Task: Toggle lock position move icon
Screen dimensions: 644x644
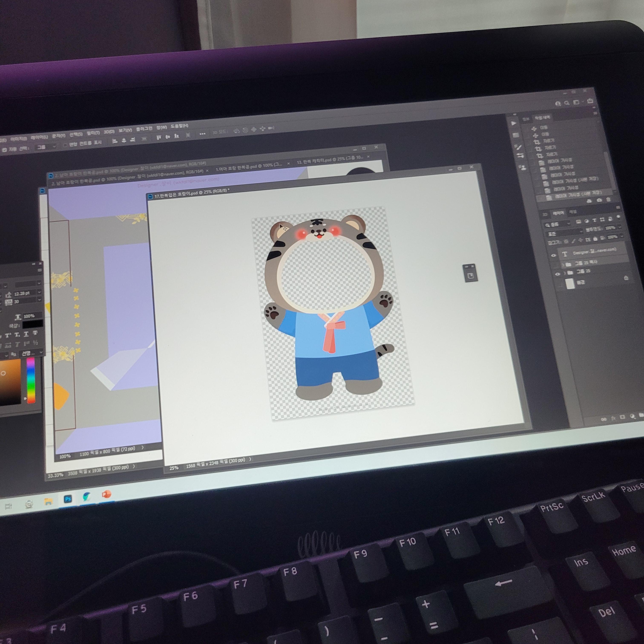Action: click(x=581, y=240)
